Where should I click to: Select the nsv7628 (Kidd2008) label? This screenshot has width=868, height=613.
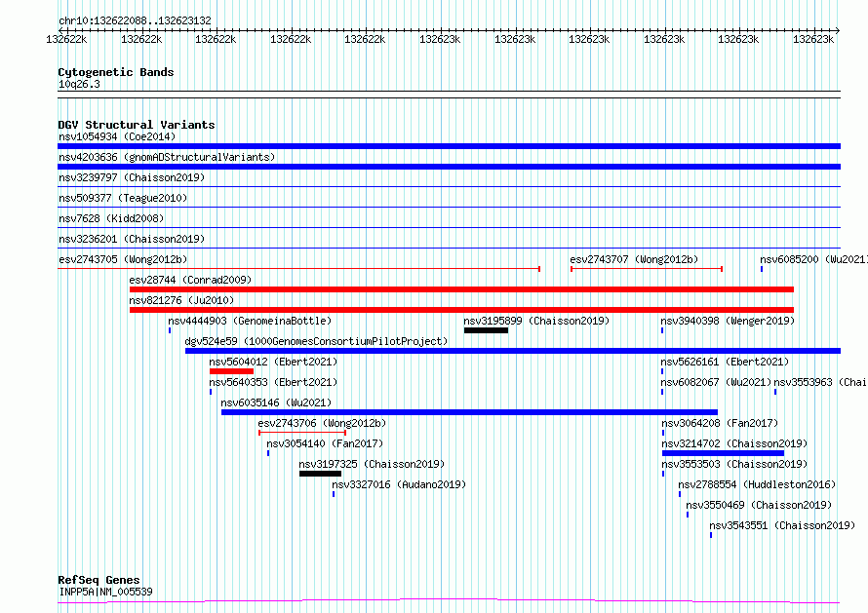[x=111, y=218]
